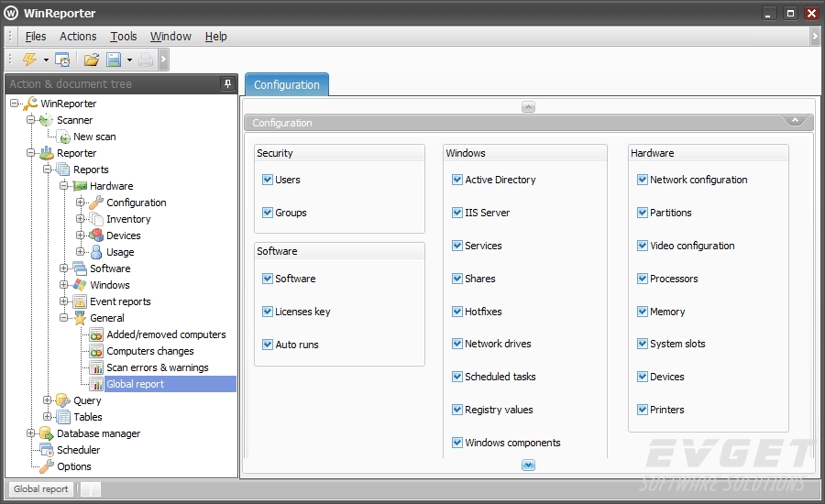This screenshot has width=825, height=504.
Task: Click the Event reports warning icon
Action: coord(80,301)
